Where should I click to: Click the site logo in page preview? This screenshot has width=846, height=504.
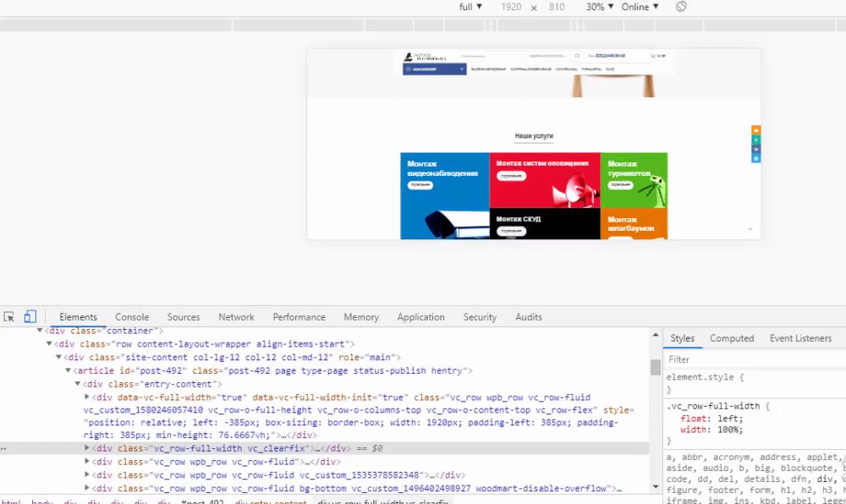(425, 56)
